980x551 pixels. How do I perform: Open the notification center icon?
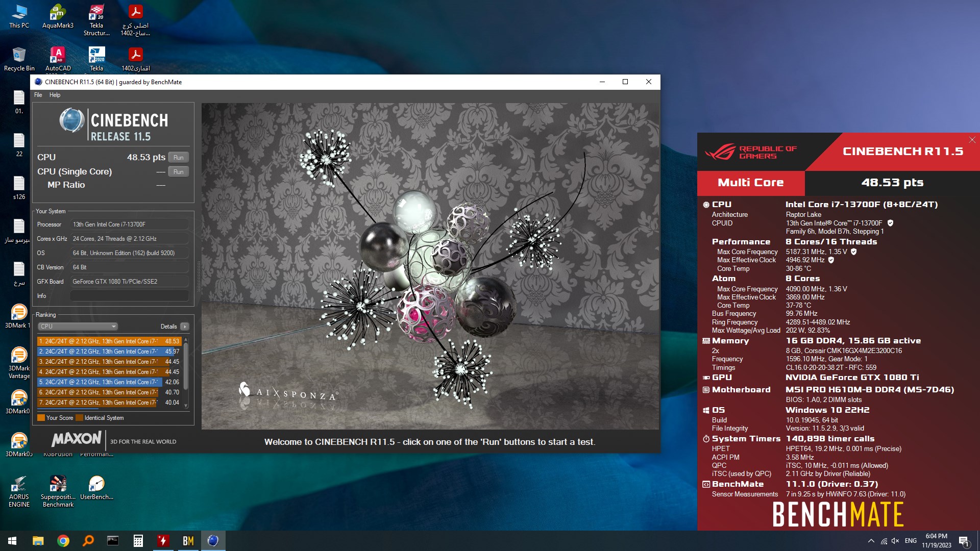click(x=964, y=541)
